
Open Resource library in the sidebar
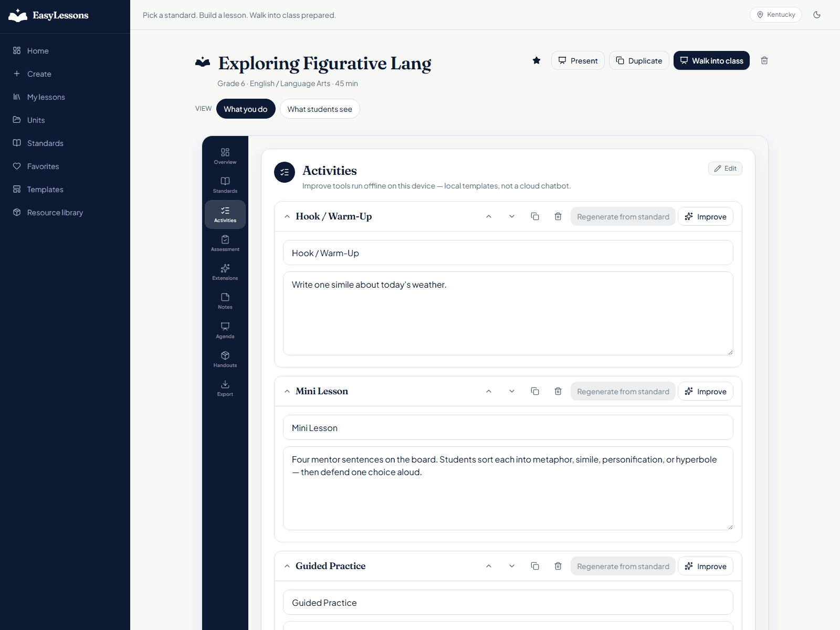point(65,213)
